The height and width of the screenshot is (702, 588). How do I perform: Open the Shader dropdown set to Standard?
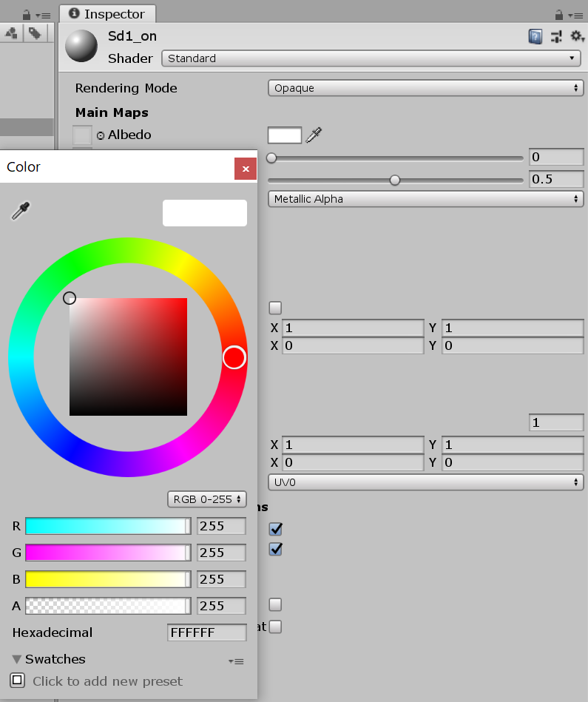371,58
